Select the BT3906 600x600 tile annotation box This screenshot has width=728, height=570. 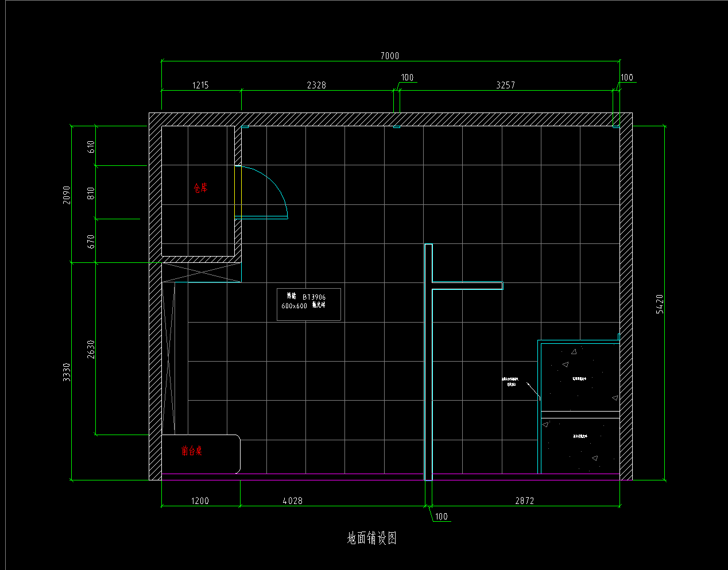tap(309, 304)
